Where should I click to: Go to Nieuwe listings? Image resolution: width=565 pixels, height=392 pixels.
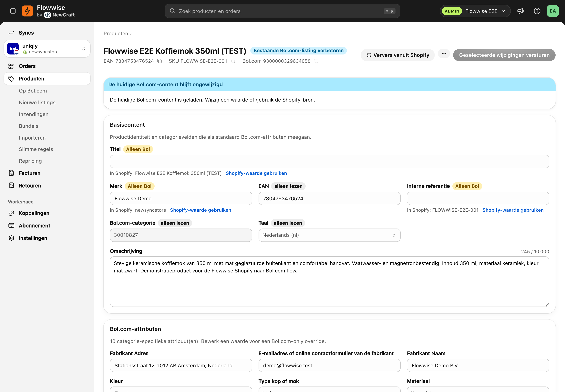pos(37,103)
